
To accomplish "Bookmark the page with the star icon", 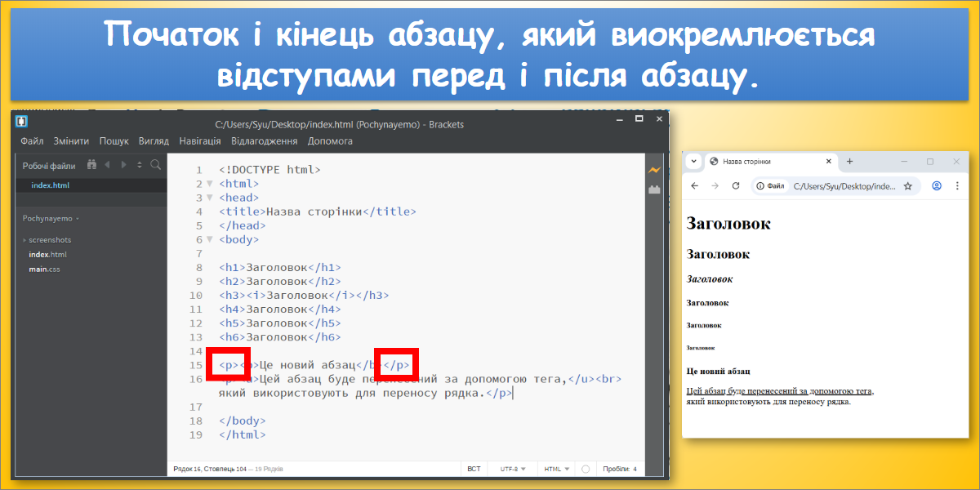I will pyautogui.click(x=907, y=186).
